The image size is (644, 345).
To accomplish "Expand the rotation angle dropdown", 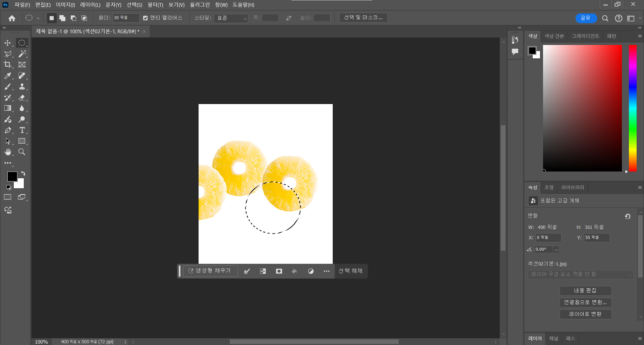I will coord(556,249).
